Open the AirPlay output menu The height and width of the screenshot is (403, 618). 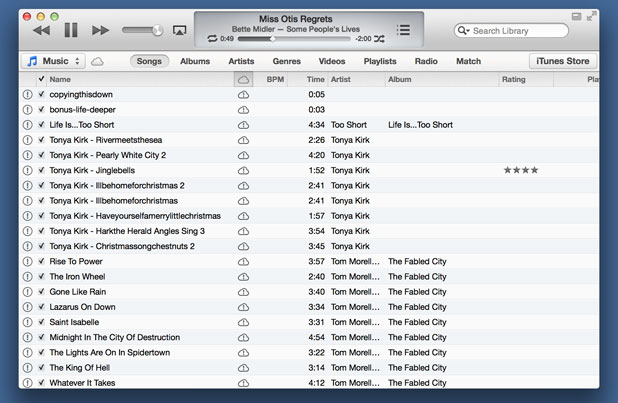[x=180, y=30]
